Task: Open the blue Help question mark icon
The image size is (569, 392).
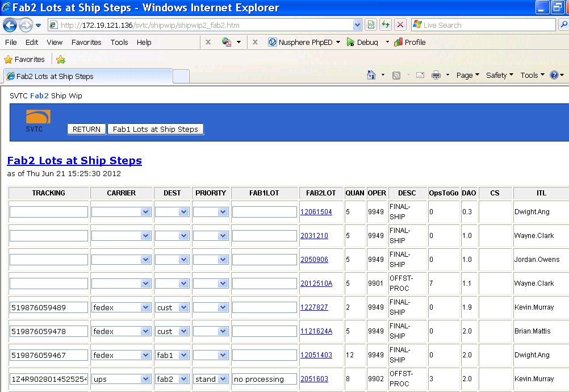Action: point(554,75)
